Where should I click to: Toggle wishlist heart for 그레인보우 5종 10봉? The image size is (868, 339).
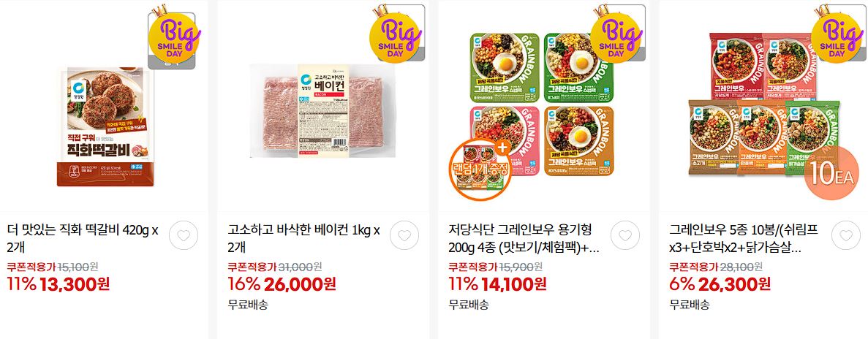pos(846,235)
